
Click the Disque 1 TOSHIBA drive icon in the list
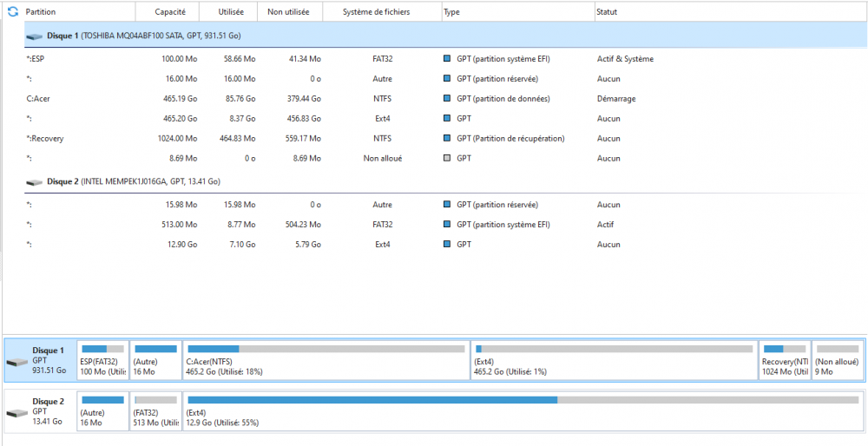coord(35,36)
